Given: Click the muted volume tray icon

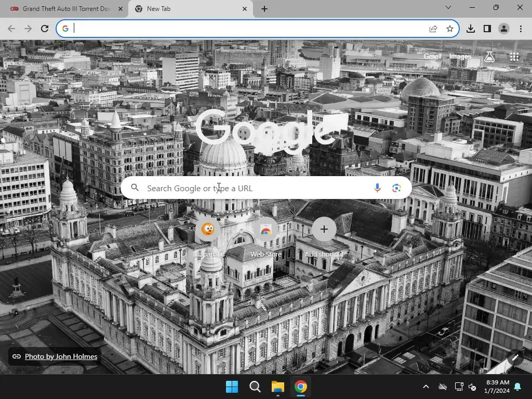Looking at the screenshot, I should tap(472, 387).
